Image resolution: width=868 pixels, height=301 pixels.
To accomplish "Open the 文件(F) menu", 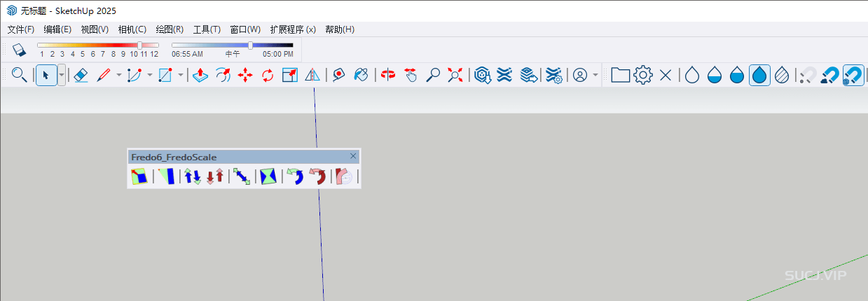I will click(21, 29).
